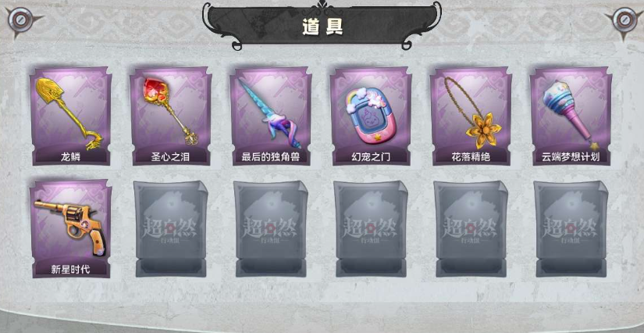Viewport: 644px width, 333px height.
Task: Click the top-right corner screw ornament
Action: (x=624, y=20)
